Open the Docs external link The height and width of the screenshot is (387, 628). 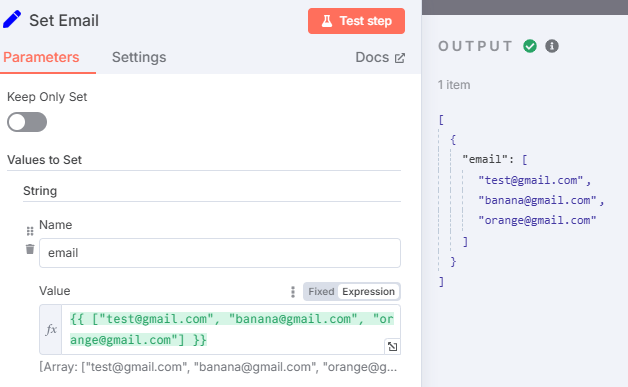pyautogui.click(x=380, y=57)
